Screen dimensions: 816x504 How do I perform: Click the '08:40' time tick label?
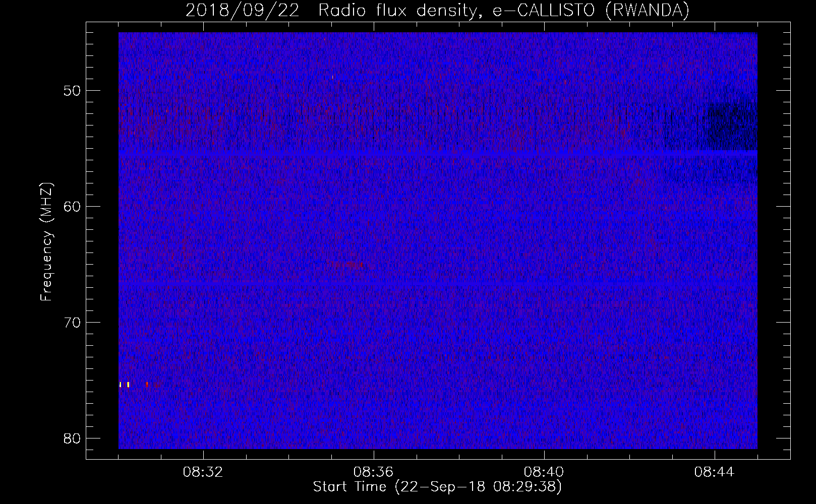click(x=544, y=472)
